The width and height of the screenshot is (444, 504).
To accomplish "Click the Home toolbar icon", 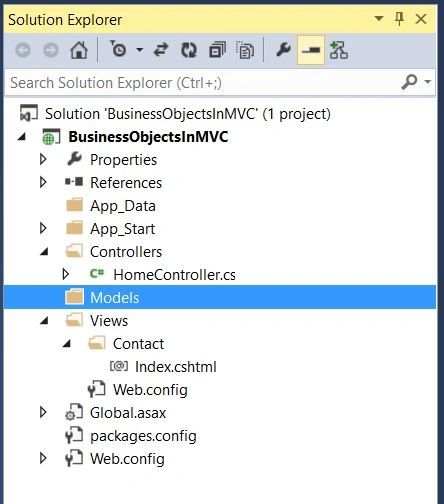I will (x=79, y=50).
